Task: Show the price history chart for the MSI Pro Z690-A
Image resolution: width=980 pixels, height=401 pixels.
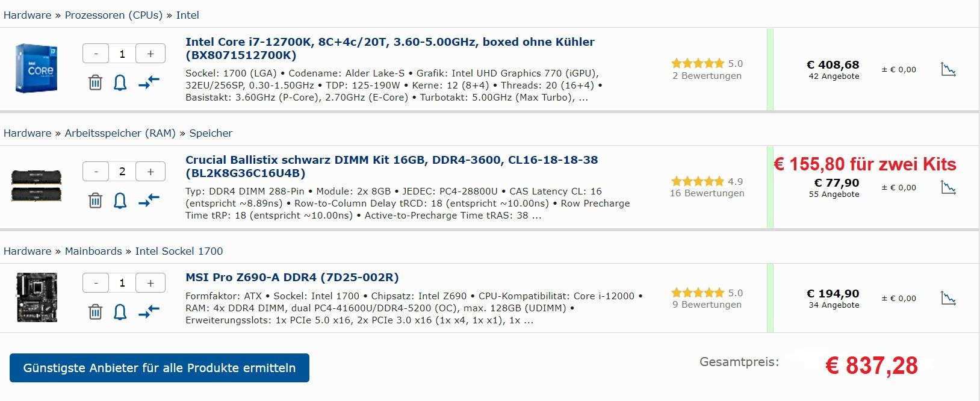Action: coord(948,299)
